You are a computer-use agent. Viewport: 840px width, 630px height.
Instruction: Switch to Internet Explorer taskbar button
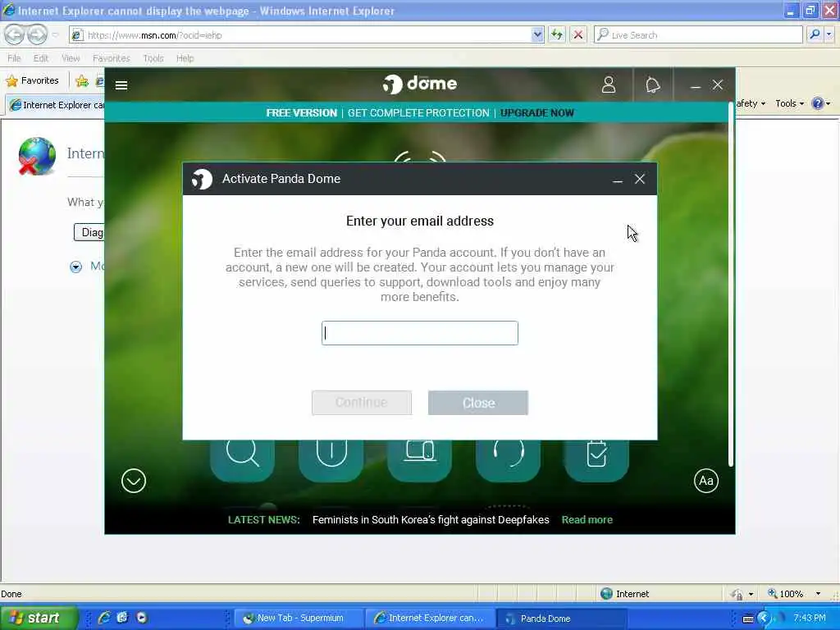point(430,619)
